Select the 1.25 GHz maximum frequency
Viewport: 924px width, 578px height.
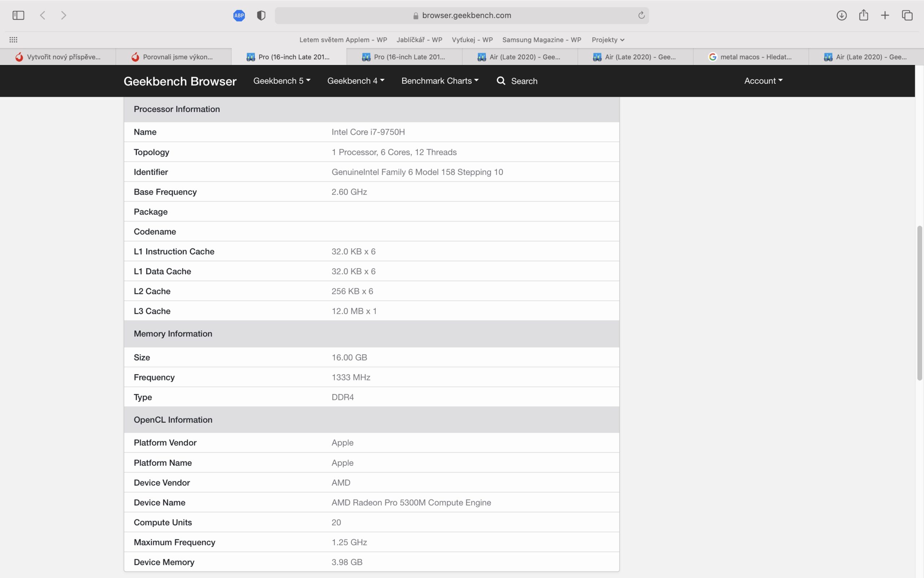coord(349,543)
